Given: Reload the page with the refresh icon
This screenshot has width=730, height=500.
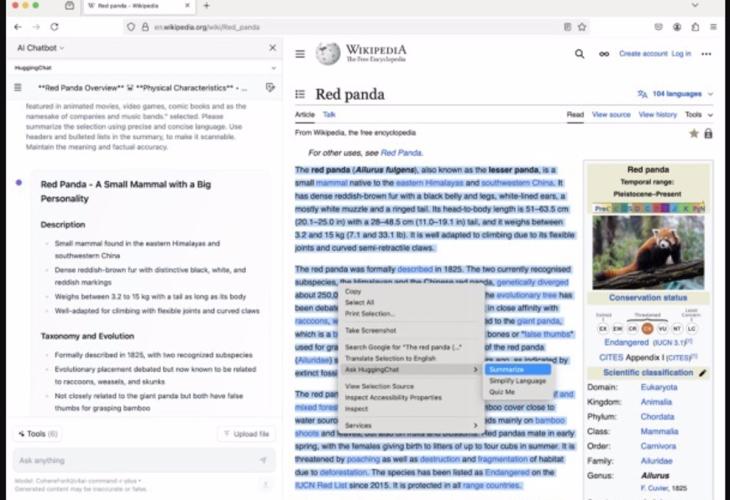Looking at the screenshot, I should click(x=54, y=27).
